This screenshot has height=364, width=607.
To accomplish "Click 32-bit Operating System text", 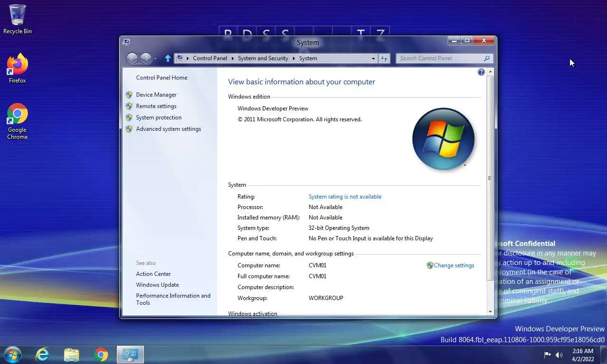I will [339, 228].
